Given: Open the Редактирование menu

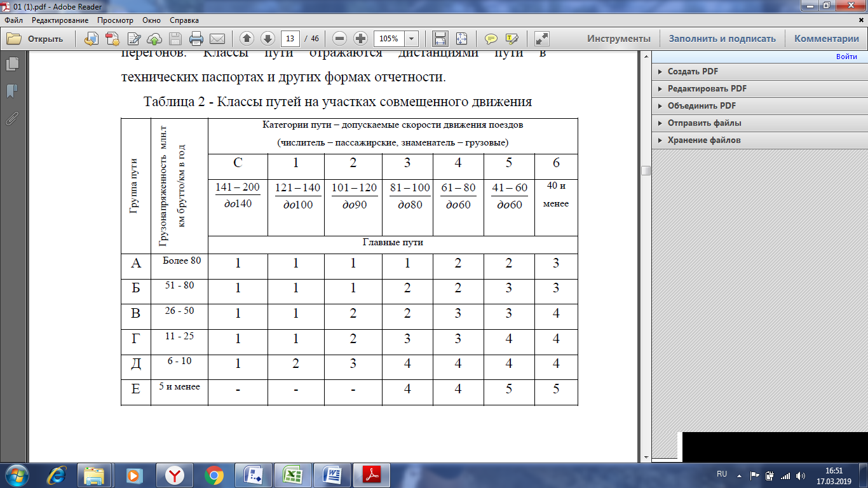Looking at the screenshot, I should coord(60,20).
